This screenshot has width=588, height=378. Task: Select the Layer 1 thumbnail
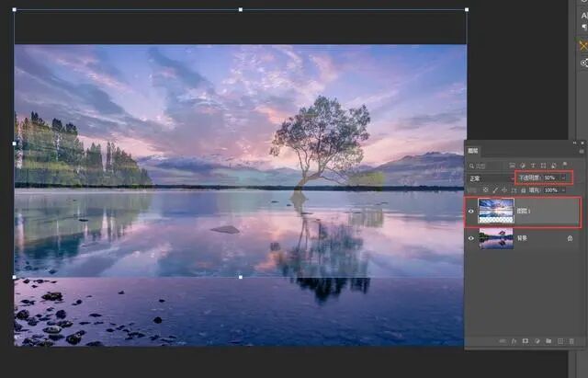click(x=496, y=211)
